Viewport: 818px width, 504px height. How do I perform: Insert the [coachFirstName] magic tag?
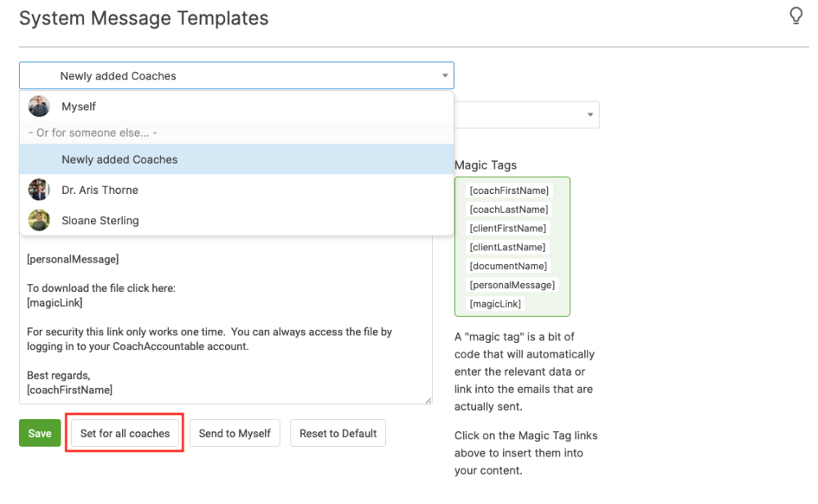coord(507,190)
